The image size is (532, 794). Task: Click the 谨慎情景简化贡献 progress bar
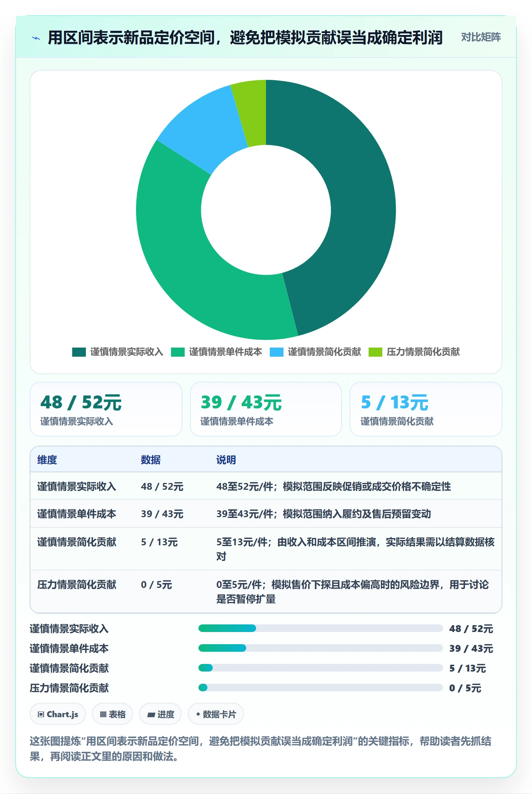pyautogui.click(x=320, y=668)
